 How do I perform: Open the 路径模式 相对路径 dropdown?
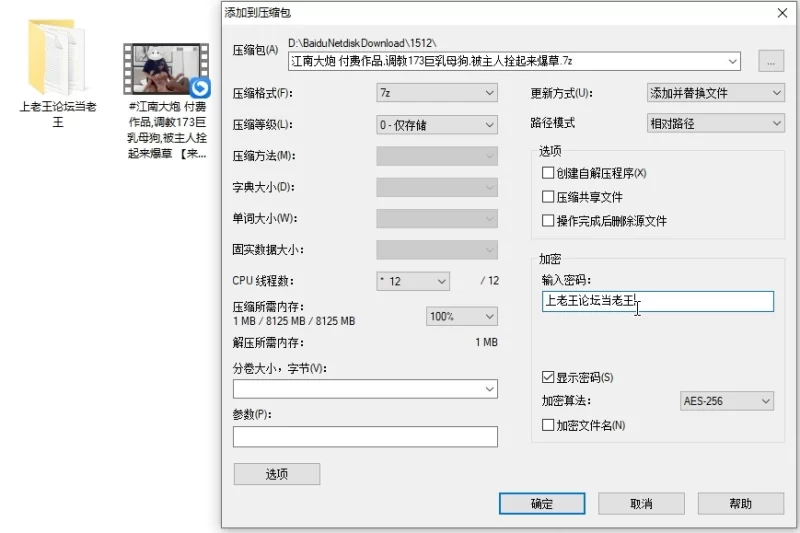tap(715, 123)
